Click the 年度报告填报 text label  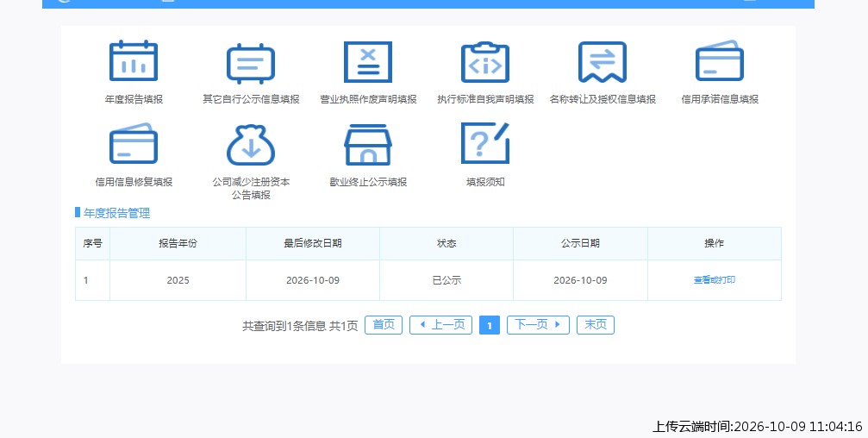134,99
